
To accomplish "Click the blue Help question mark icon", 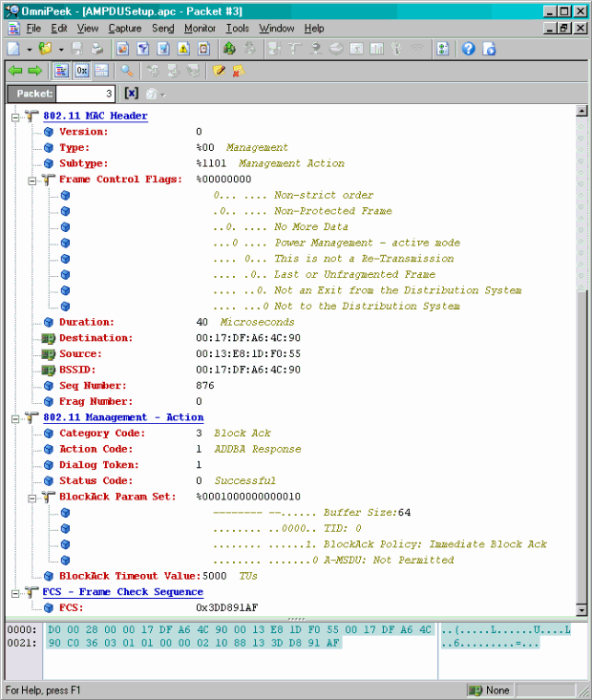I will [x=468, y=48].
